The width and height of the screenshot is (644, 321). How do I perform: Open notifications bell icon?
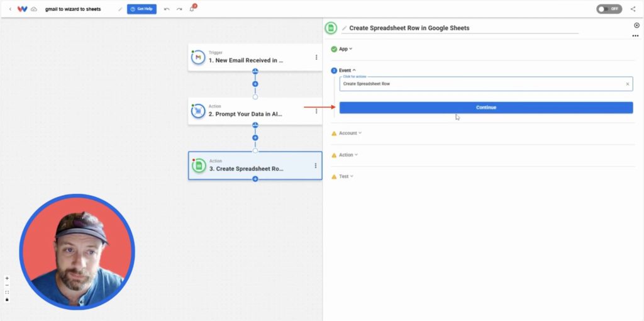(192, 9)
